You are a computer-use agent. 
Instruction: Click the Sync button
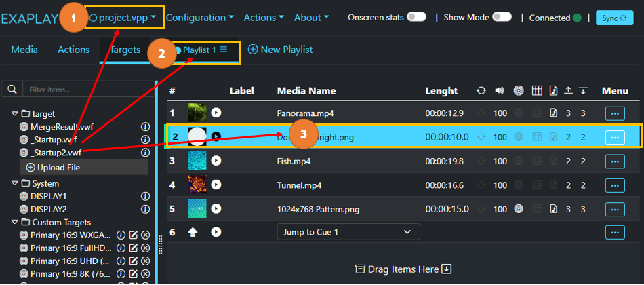(x=614, y=18)
